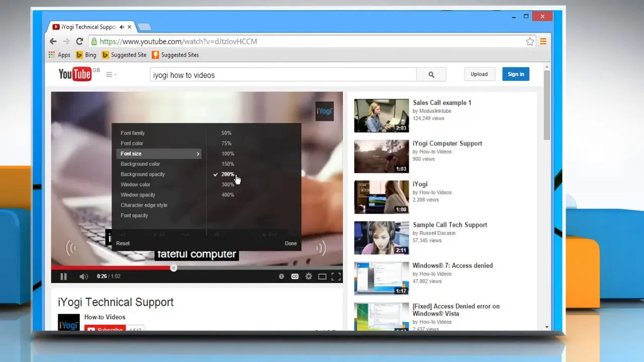644x362 pixels.
Task: Select the Font opacity option
Action: [134, 216]
